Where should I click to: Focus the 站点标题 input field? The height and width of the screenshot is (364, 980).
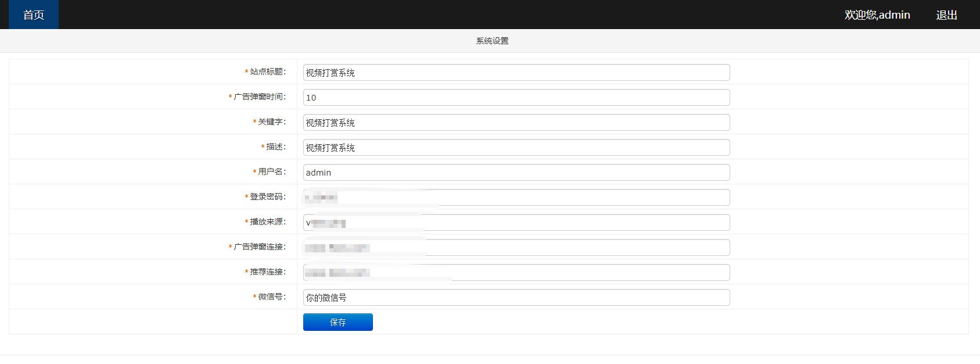[x=516, y=73]
